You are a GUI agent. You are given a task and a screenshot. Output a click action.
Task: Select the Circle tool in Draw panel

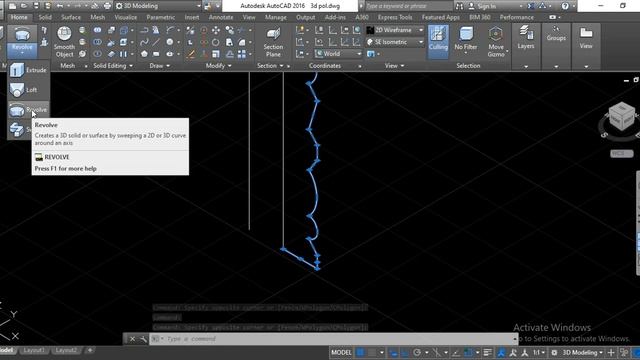click(x=169, y=42)
